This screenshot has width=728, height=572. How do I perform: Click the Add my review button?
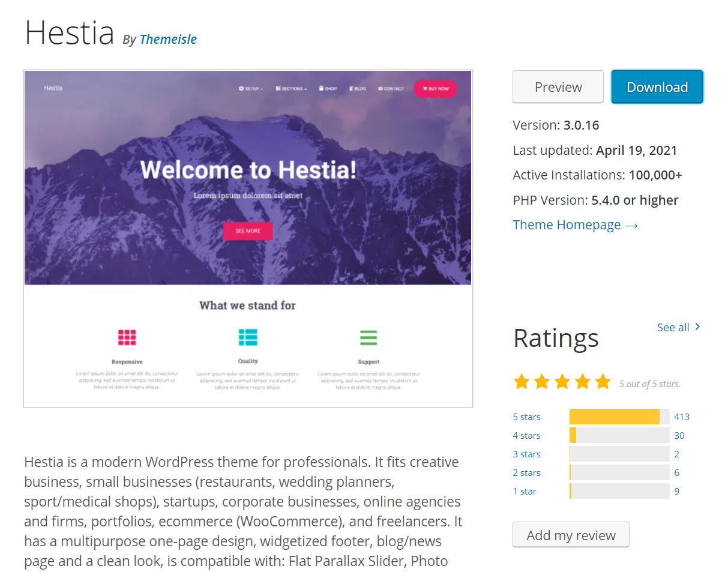[x=571, y=535]
